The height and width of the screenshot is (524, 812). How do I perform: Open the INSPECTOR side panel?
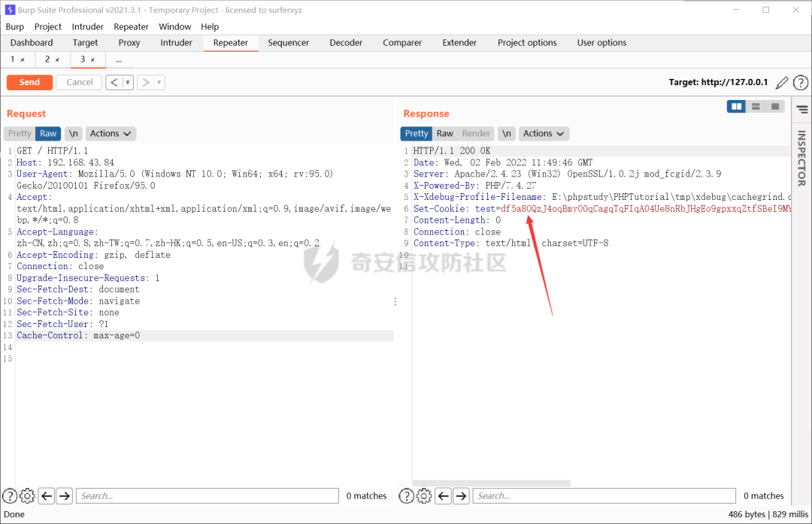(x=801, y=159)
